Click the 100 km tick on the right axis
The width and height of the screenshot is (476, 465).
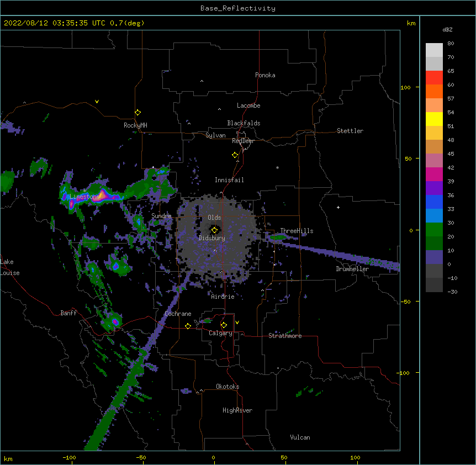(x=405, y=87)
